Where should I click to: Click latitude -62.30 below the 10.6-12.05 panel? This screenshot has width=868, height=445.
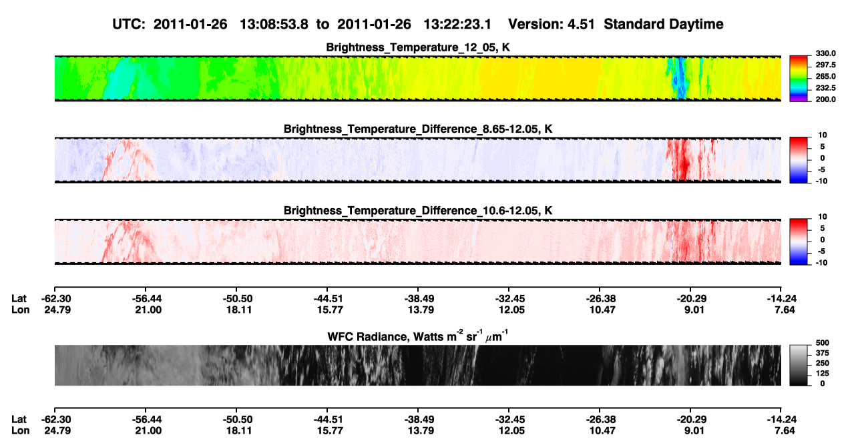coord(55,298)
